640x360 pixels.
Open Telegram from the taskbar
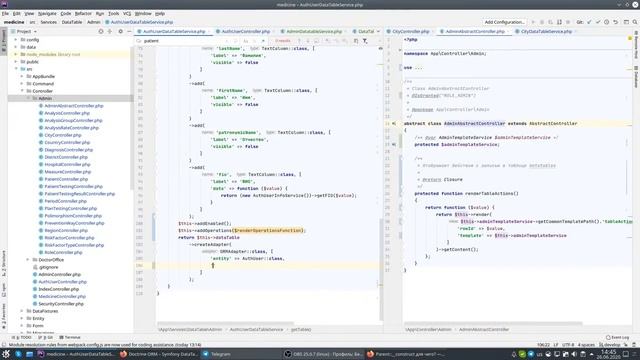click(x=220, y=354)
